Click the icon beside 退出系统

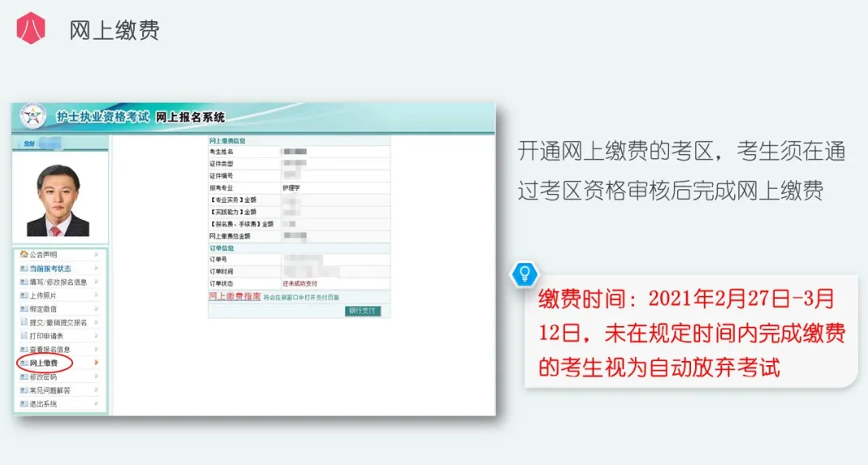(x=24, y=403)
